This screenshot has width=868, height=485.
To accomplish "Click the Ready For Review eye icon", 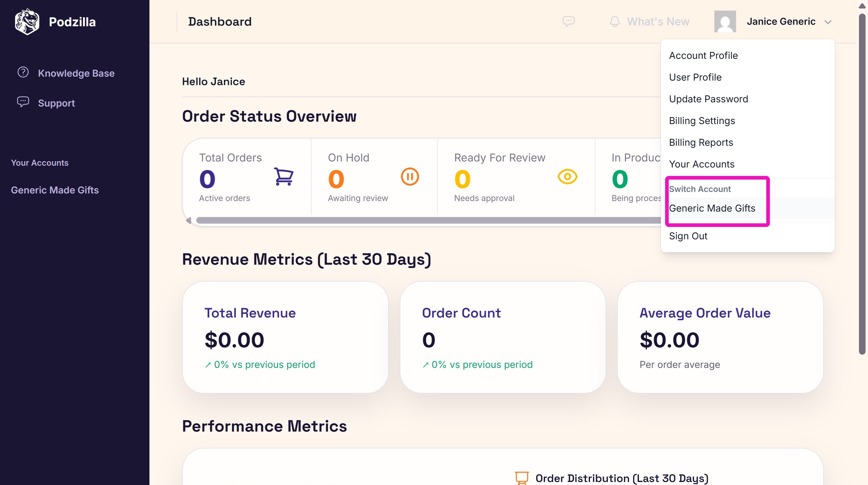I will point(567,177).
